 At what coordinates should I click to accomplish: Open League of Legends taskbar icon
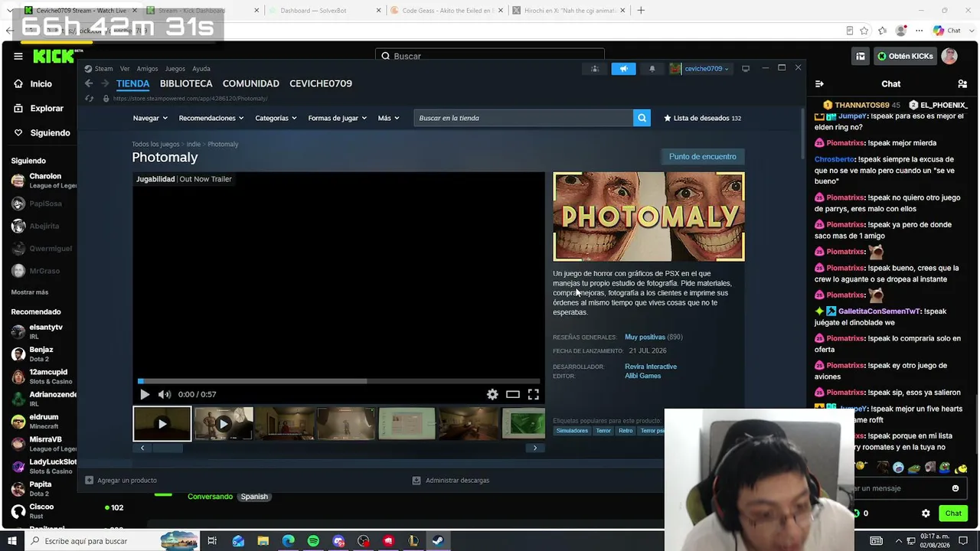tap(413, 541)
